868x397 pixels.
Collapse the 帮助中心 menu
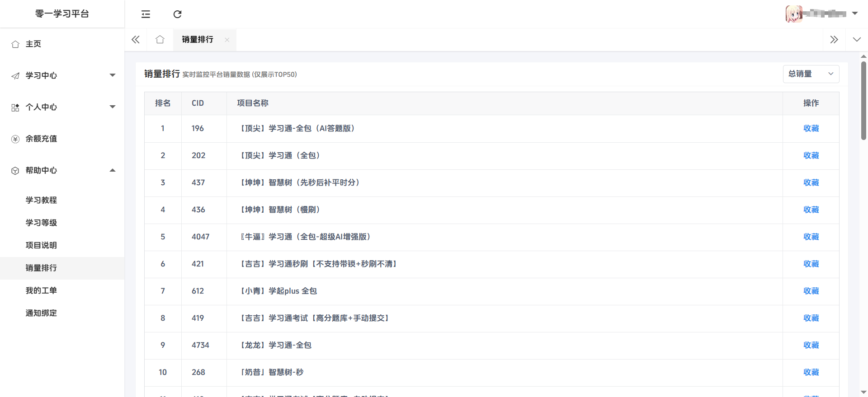[x=62, y=170]
